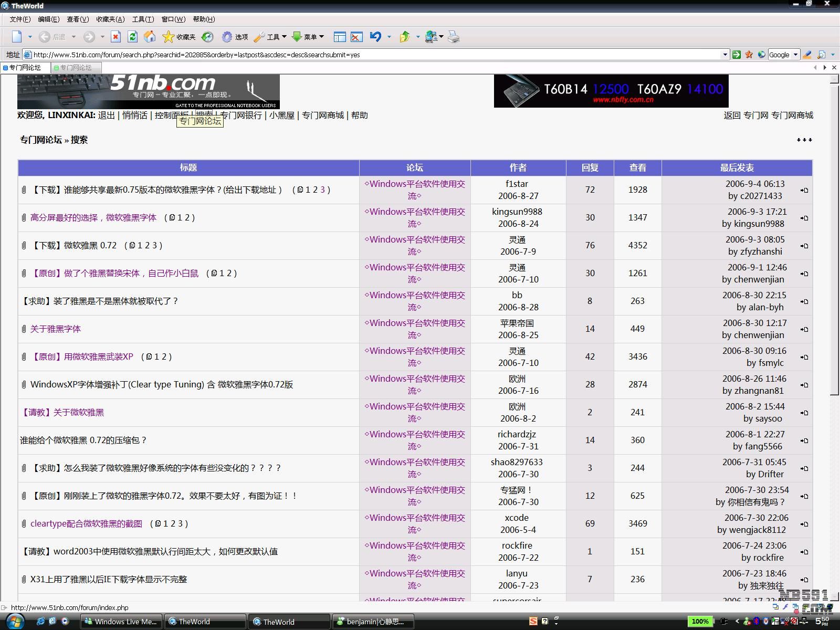Click the 退出 logout link

point(107,115)
